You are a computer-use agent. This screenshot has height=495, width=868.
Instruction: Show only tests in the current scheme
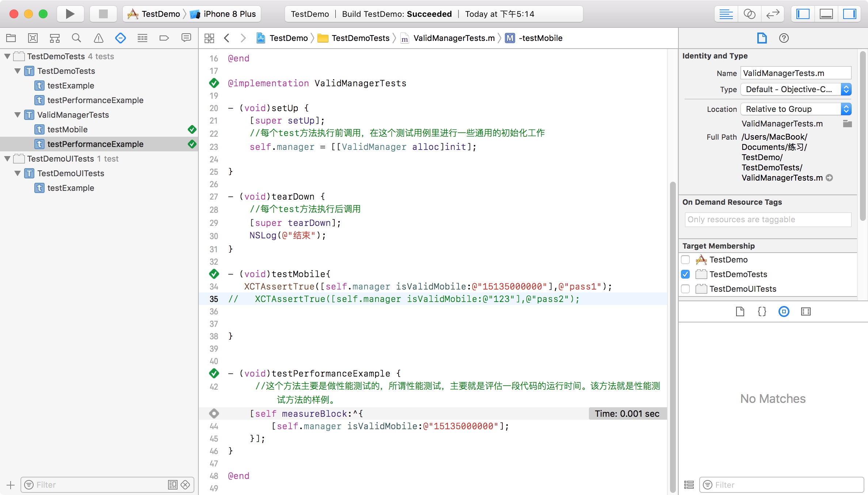(x=173, y=485)
